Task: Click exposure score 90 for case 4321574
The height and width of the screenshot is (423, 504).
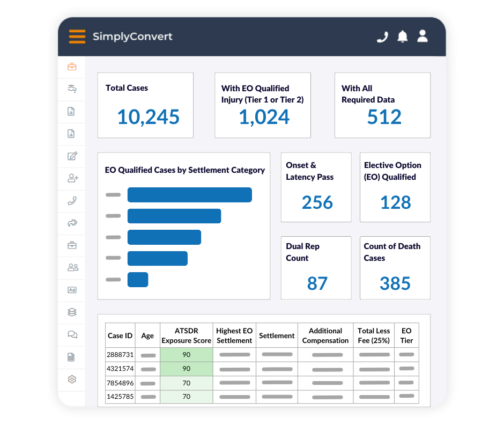Action: tap(187, 369)
